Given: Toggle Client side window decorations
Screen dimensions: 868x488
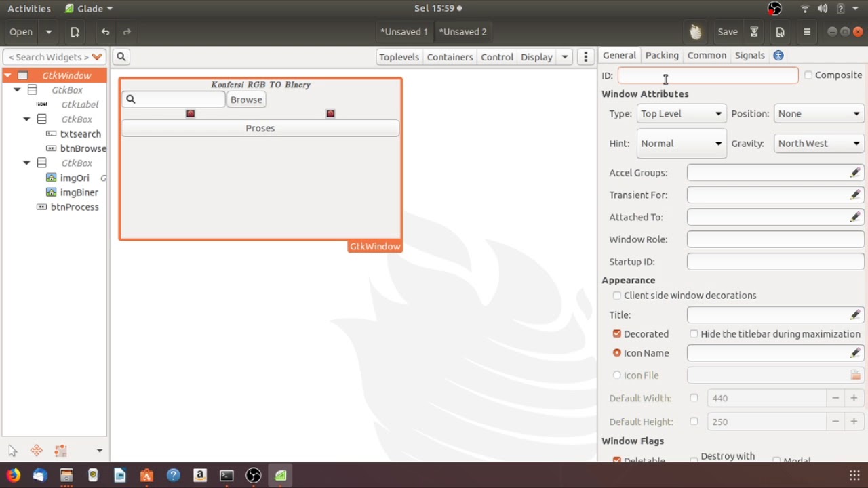Looking at the screenshot, I should pos(616,296).
